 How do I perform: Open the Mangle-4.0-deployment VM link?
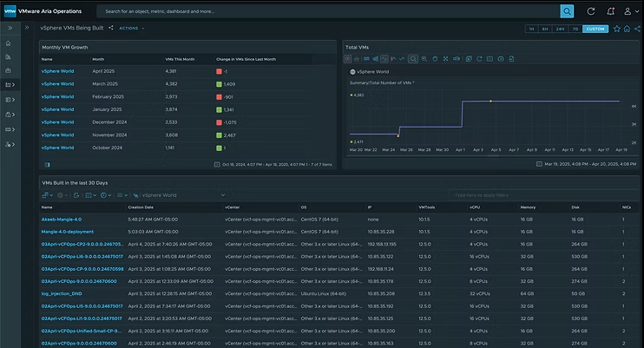point(68,232)
